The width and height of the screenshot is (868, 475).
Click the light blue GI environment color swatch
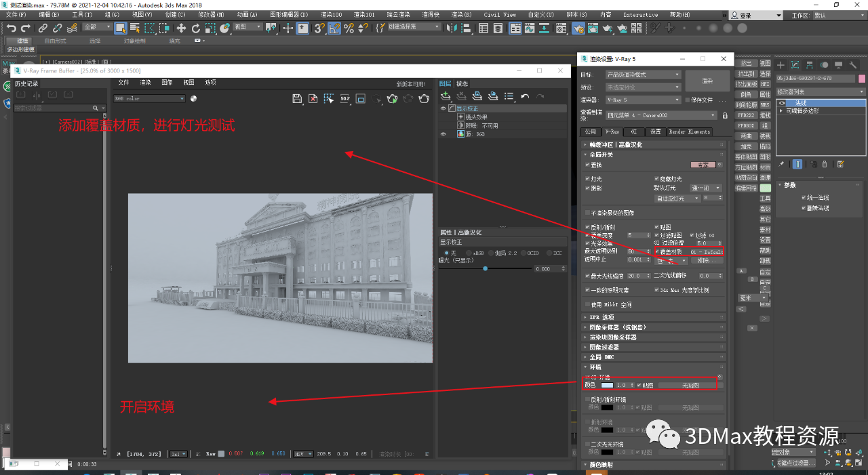pyautogui.click(x=606, y=385)
